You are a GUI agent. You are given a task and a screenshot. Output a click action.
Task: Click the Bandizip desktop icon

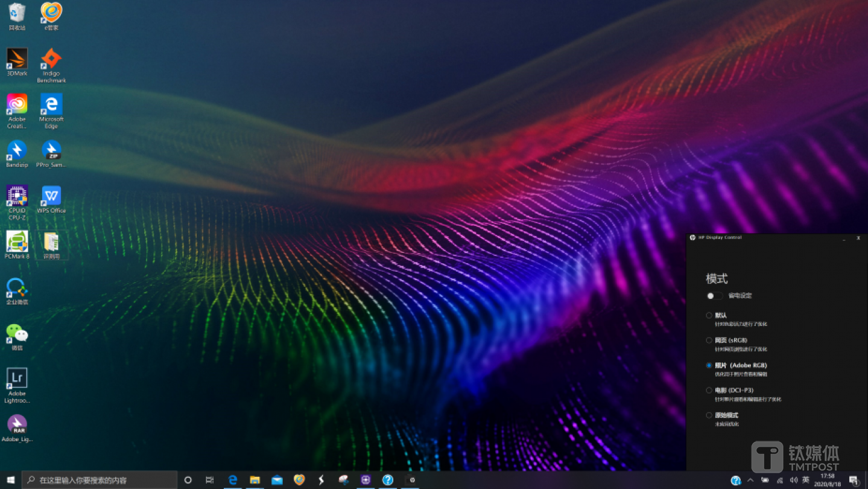click(x=17, y=154)
